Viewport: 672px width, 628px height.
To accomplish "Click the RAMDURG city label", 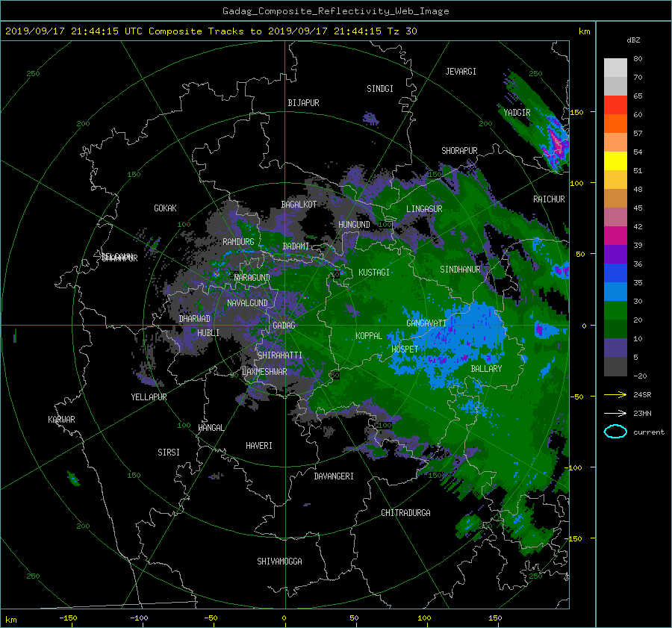I will click(238, 242).
